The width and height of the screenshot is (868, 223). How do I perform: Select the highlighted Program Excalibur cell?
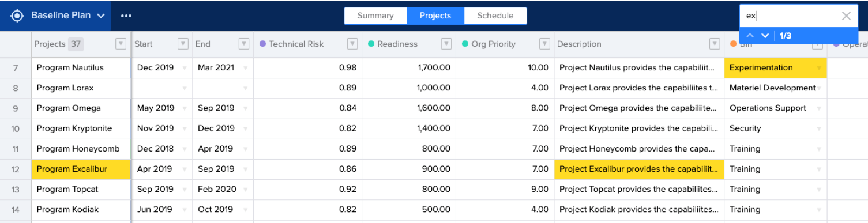coord(81,169)
